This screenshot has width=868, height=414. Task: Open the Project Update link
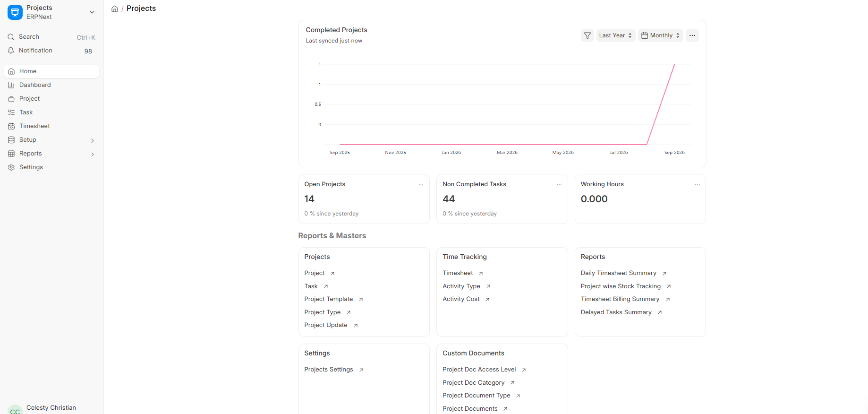(326, 325)
